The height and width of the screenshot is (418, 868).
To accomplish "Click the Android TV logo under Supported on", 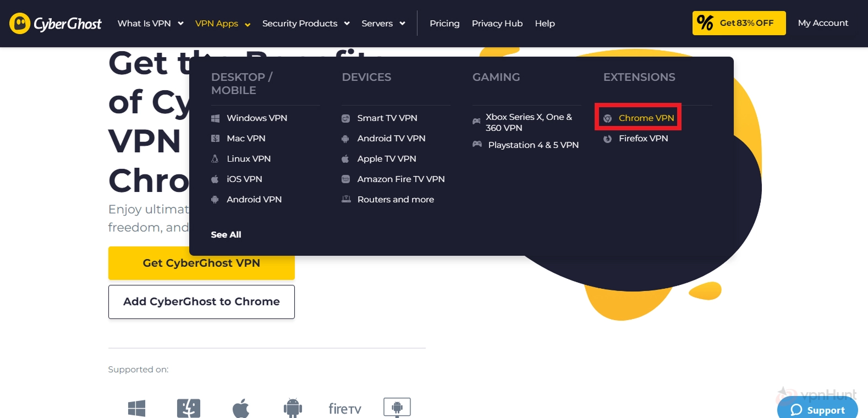I will pyautogui.click(x=397, y=408).
